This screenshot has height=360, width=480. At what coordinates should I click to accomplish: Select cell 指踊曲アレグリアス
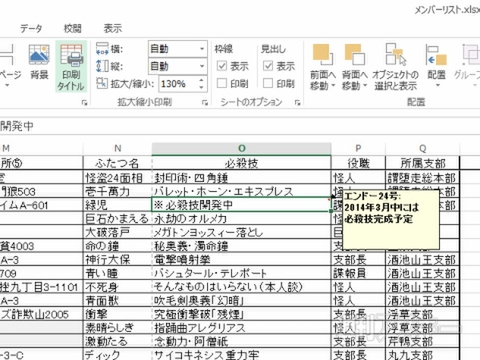pyautogui.click(x=242, y=328)
